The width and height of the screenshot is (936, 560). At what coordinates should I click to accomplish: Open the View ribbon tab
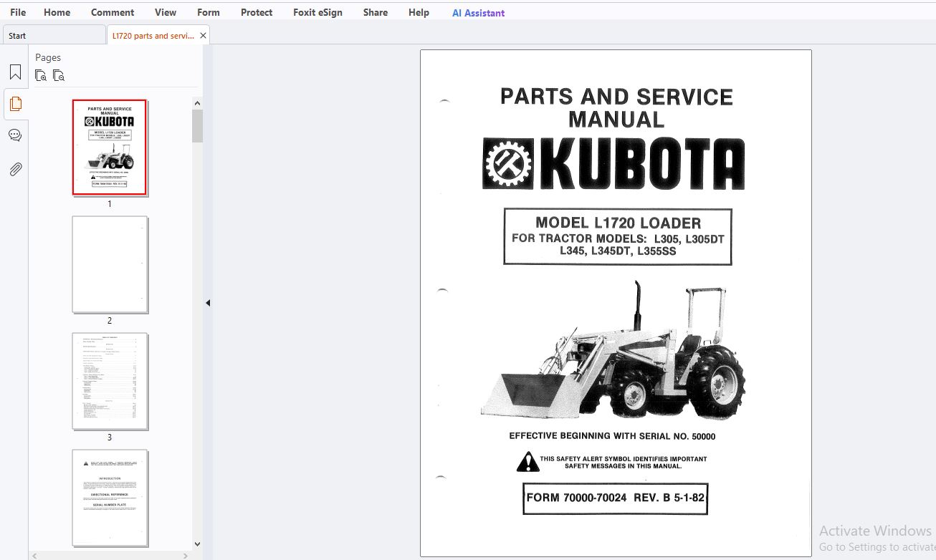click(x=166, y=12)
